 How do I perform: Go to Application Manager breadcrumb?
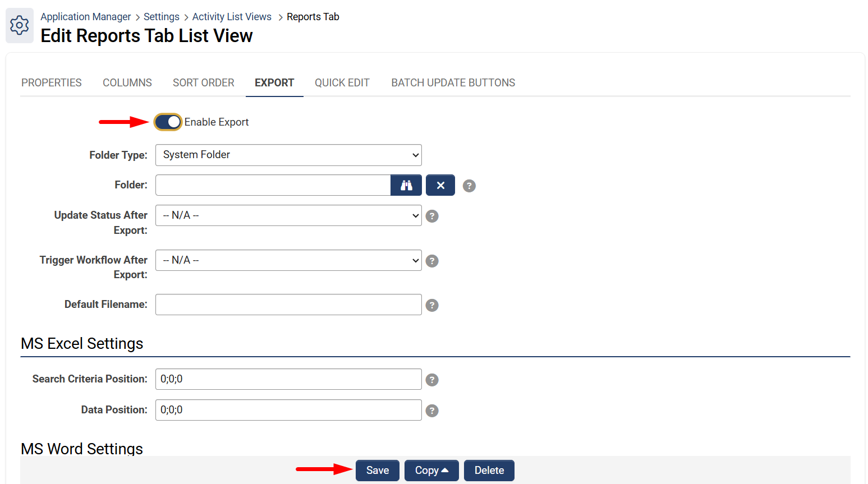click(86, 17)
